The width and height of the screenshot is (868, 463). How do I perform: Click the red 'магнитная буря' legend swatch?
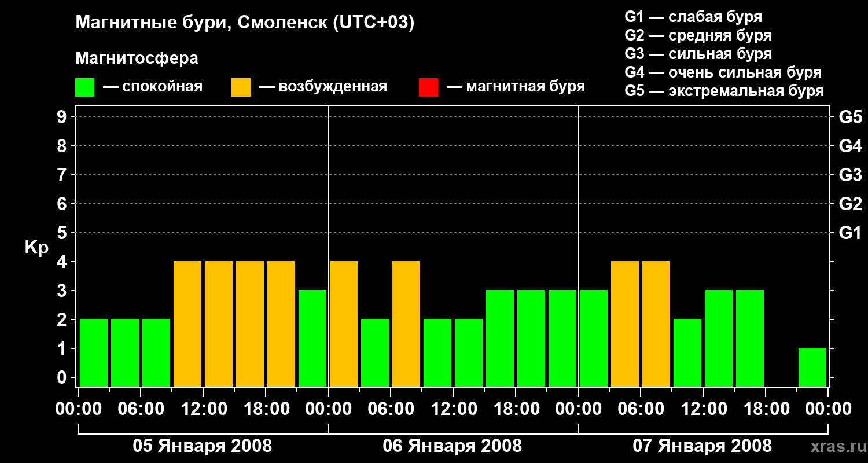(x=428, y=87)
